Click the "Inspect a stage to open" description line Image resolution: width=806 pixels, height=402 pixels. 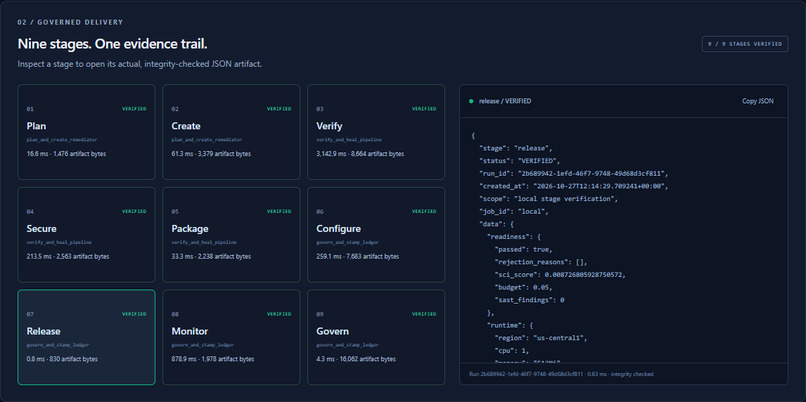(x=140, y=65)
